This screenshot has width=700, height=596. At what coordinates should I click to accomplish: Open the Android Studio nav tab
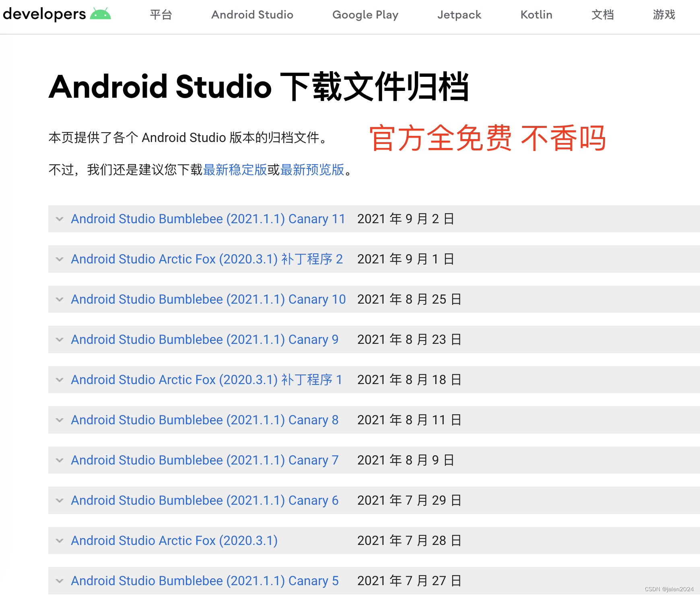pyautogui.click(x=252, y=15)
